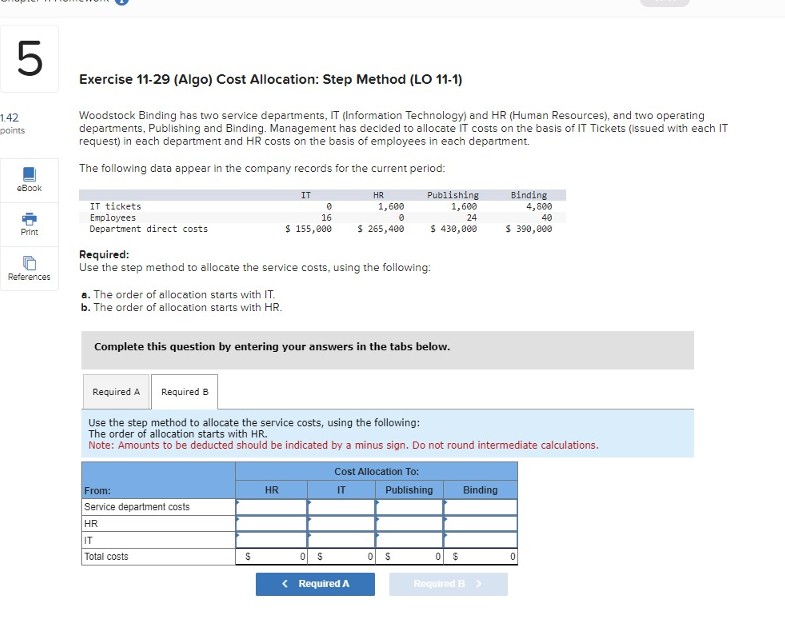Click Service department costs Publishing input cell
This screenshot has width=785, height=618.
pos(409,507)
